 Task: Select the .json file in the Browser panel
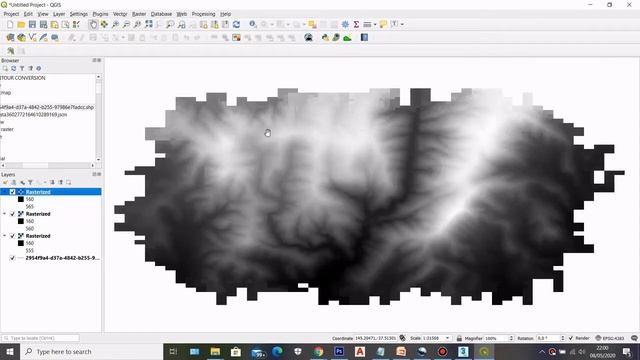point(33,115)
